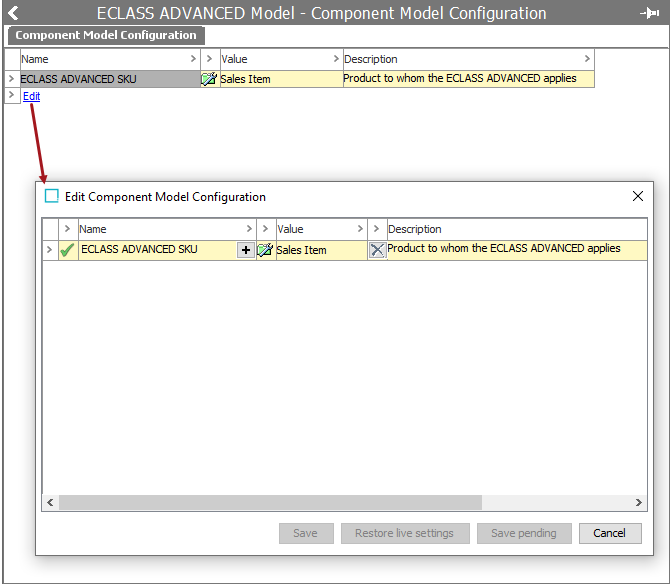Viewport: 670px width, 584px height.
Task: Expand the row arrow beside the Edit link
Action: (x=12, y=94)
